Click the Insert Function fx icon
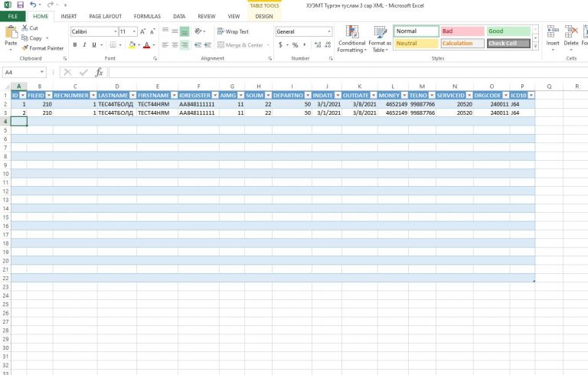588x375 pixels. coord(99,72)
